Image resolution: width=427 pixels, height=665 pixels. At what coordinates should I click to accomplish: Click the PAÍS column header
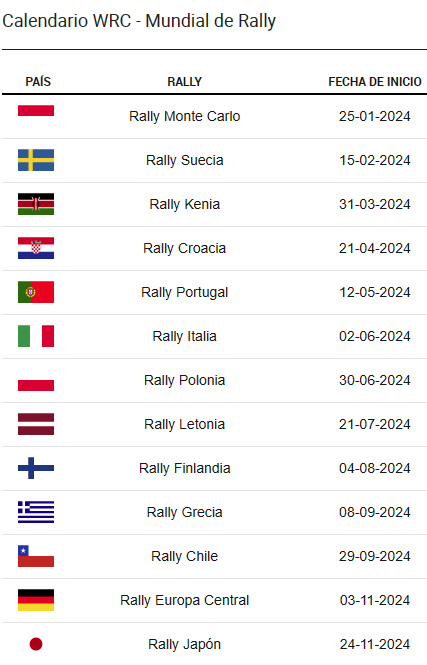38,81
